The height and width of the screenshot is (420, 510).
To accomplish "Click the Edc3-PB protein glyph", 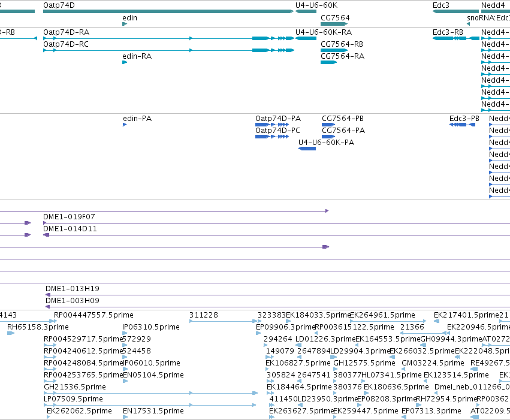I will coord(462,125).
